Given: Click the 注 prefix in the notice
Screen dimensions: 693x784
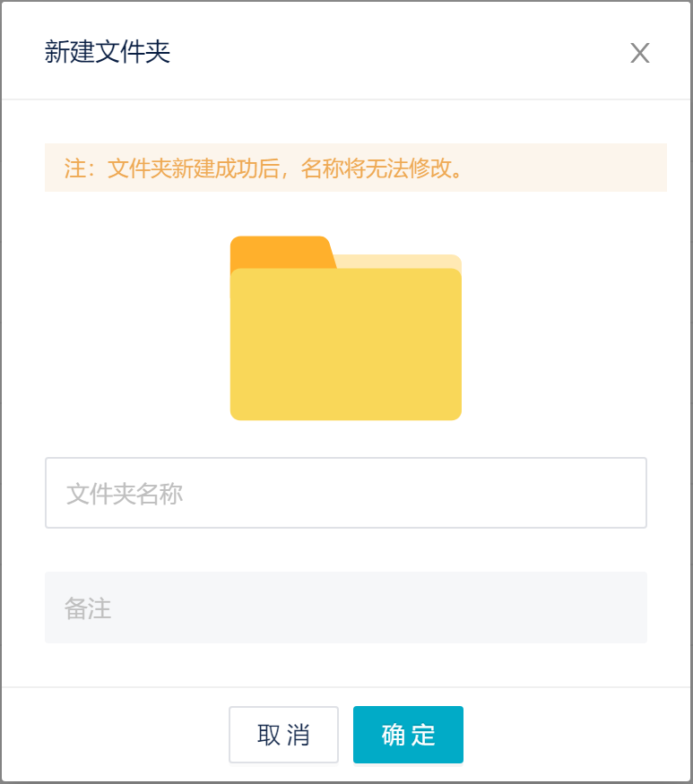Looking at the screenshot, I should [x=74, y=168].
